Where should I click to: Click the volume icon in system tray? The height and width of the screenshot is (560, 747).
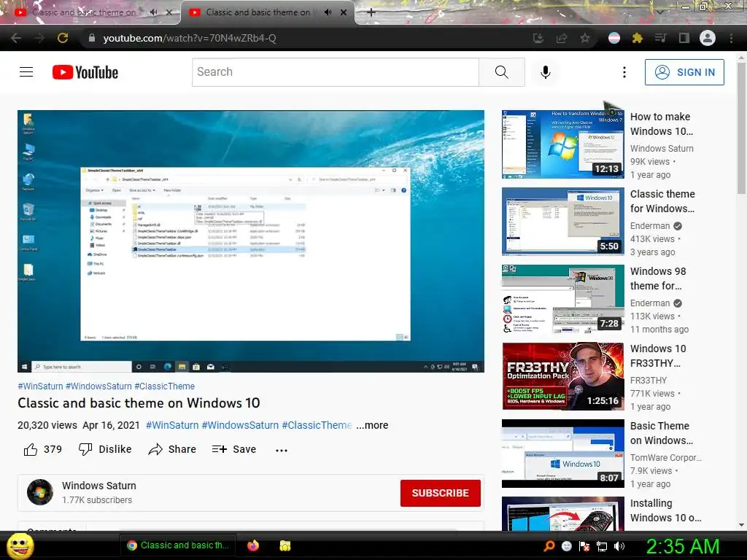619,546
